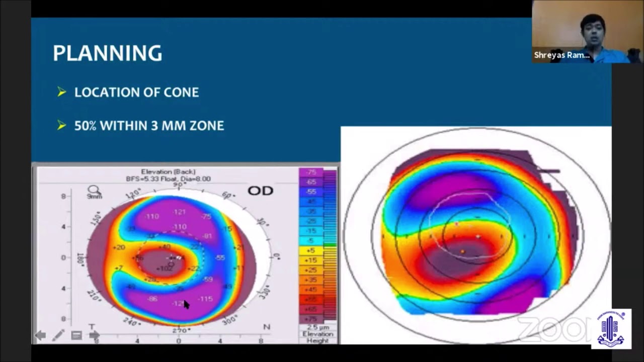Open the slideshow pen annotation tool
Viewport: 644px width, 362px height.
(x=58, y=335)
